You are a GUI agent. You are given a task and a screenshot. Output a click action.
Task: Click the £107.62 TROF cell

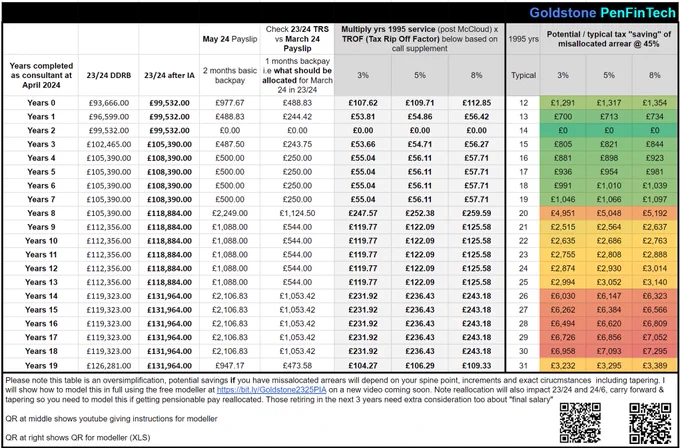point(363,103)
